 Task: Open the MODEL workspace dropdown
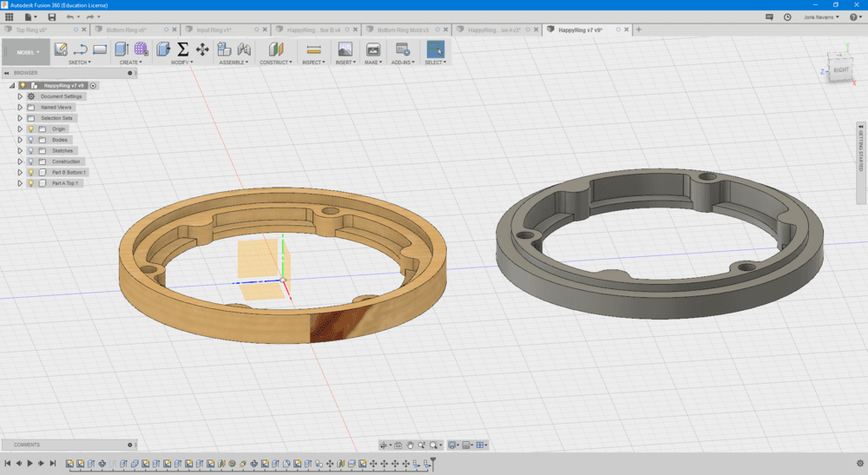point(28,52)
